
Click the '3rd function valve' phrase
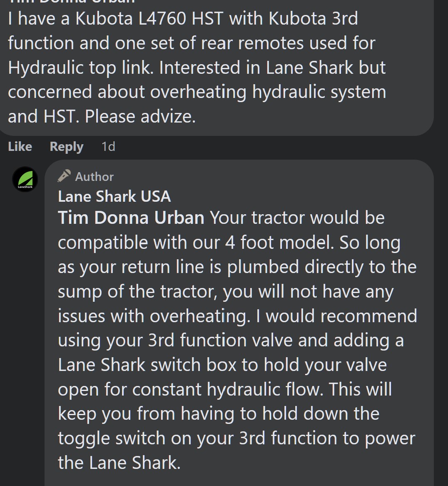tap(220, 340)
